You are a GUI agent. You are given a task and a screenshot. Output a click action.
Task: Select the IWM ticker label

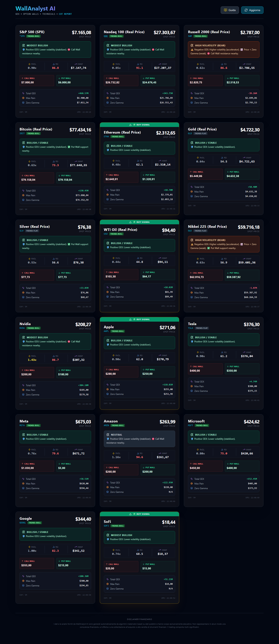click(x=190, y=36)
